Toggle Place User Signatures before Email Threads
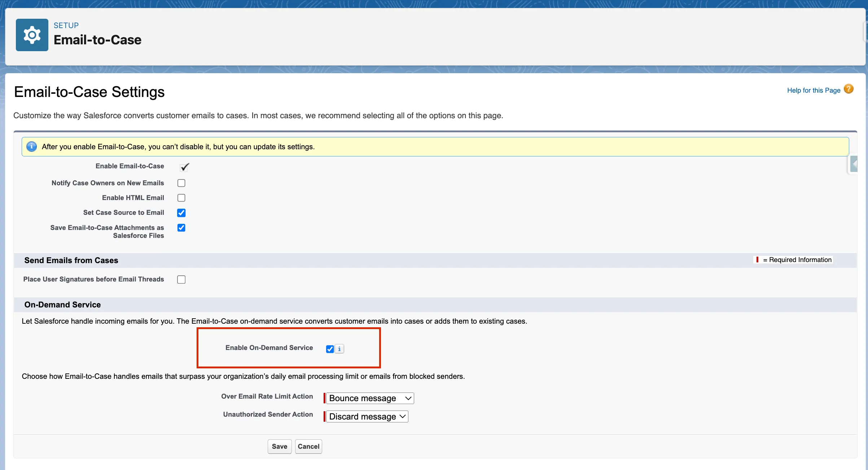868x470 pixels. coord(181,279)
